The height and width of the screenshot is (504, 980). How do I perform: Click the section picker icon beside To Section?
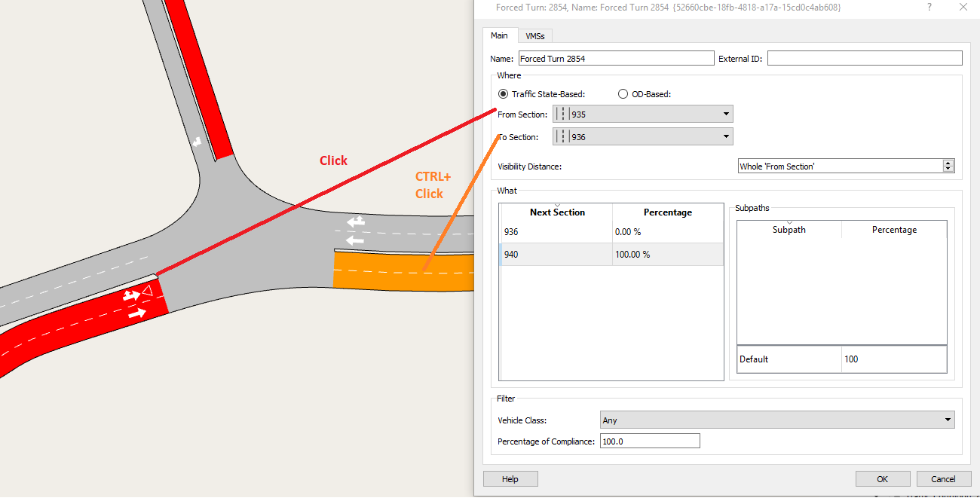[x=561, y=136]
